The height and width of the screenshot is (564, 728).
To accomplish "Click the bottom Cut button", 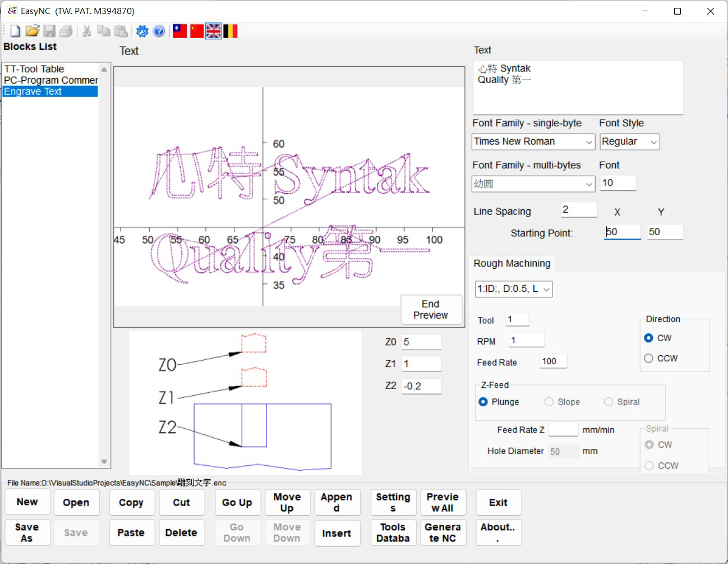I will (181, 503).
